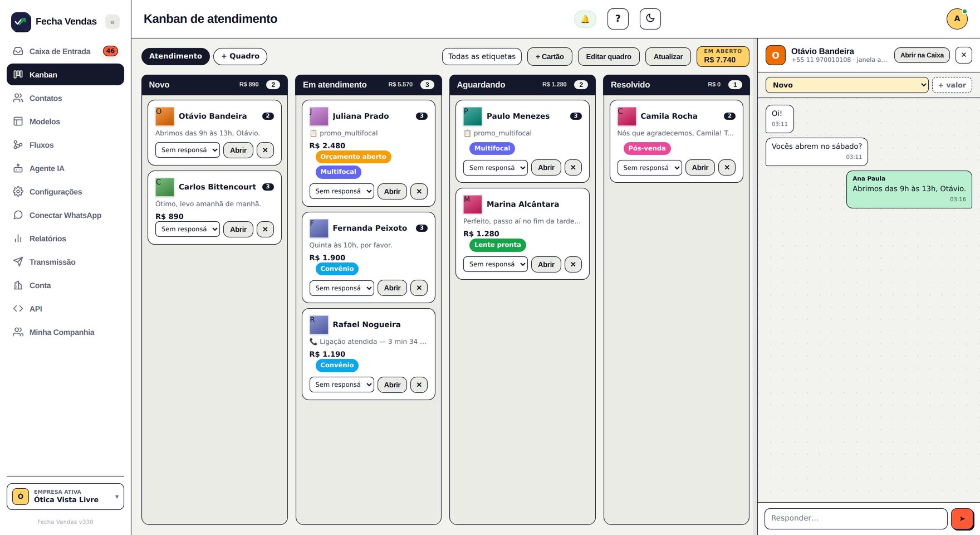Screen dimensions: 980x535
Task: Click the 46 unread badge
Action: pos(110,51)
